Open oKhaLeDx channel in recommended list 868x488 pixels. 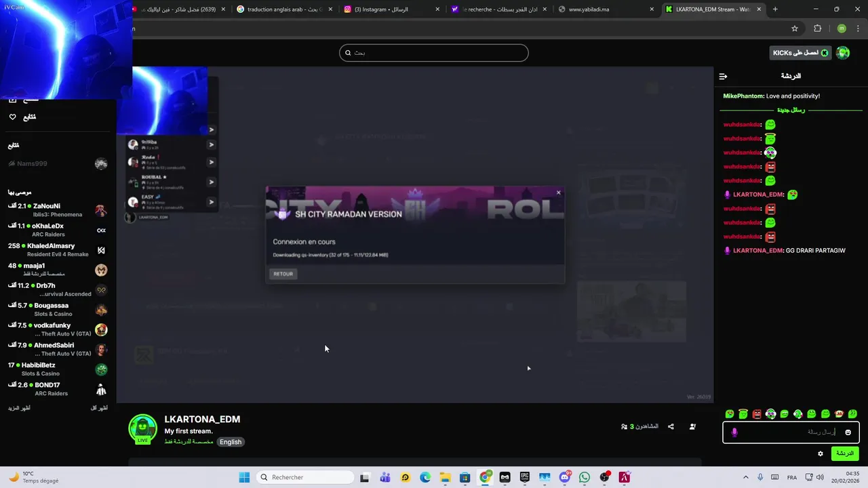[x=58, y=230]
